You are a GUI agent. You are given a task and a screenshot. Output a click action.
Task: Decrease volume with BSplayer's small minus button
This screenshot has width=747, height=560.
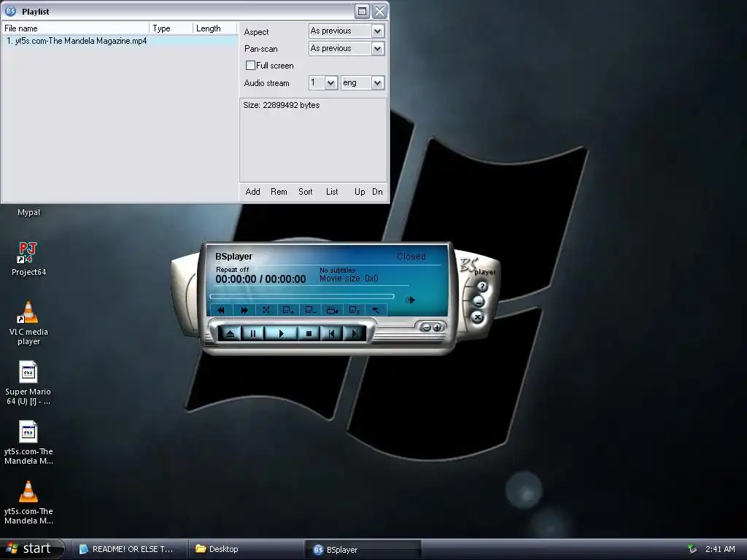coord(426,327)
